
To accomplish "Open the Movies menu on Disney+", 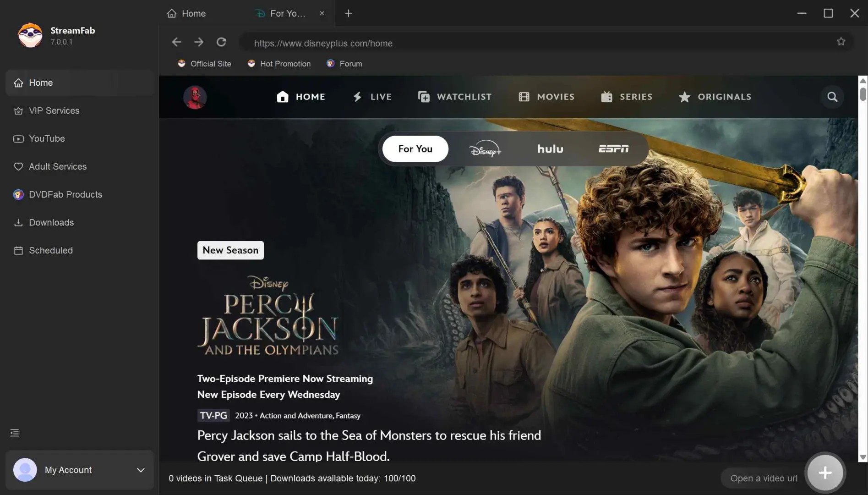I will [546, 97].
